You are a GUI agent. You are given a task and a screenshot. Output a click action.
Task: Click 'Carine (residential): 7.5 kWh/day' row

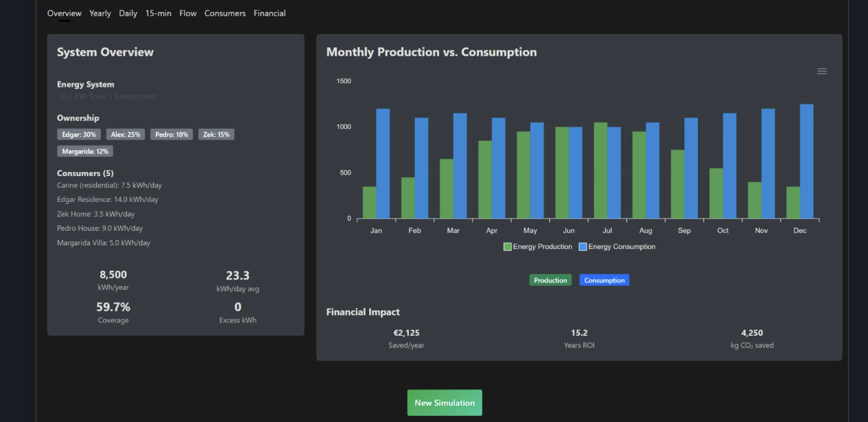(x=109, y=185)
